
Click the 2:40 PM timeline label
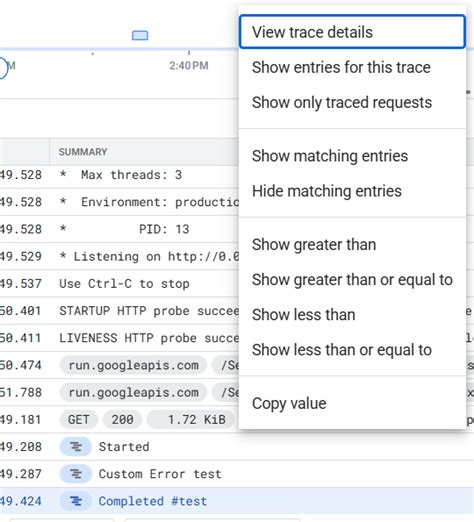pos(189,66)
